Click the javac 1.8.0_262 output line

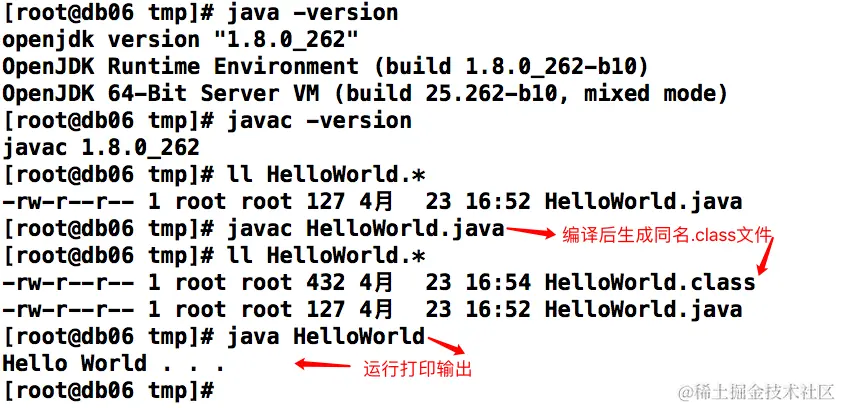[x=101, y=147]
